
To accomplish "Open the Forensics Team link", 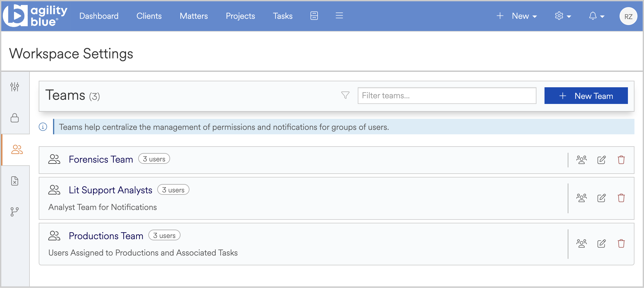I will tap(101, 159).
